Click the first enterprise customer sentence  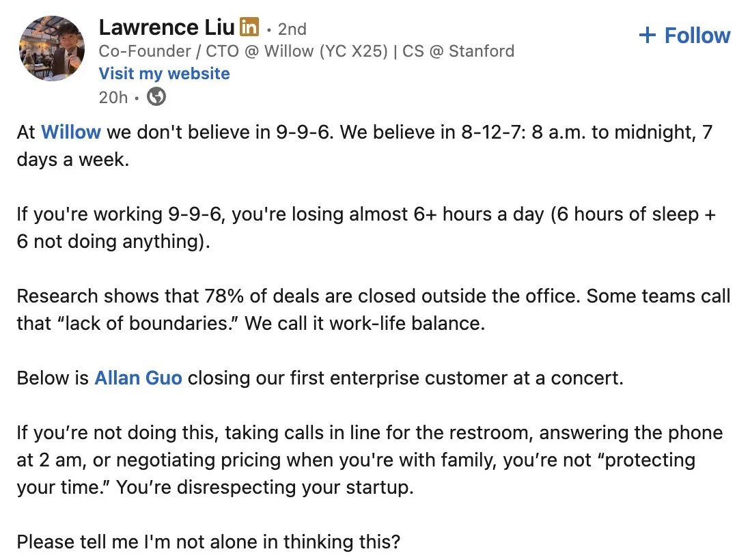pyautogui.click(x=404, y=378)
